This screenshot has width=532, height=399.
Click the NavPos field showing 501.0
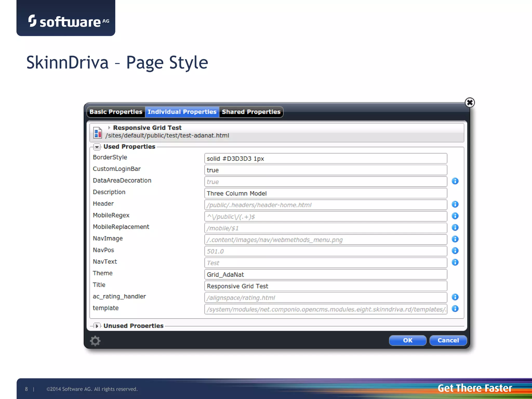(x=326, y=251)
